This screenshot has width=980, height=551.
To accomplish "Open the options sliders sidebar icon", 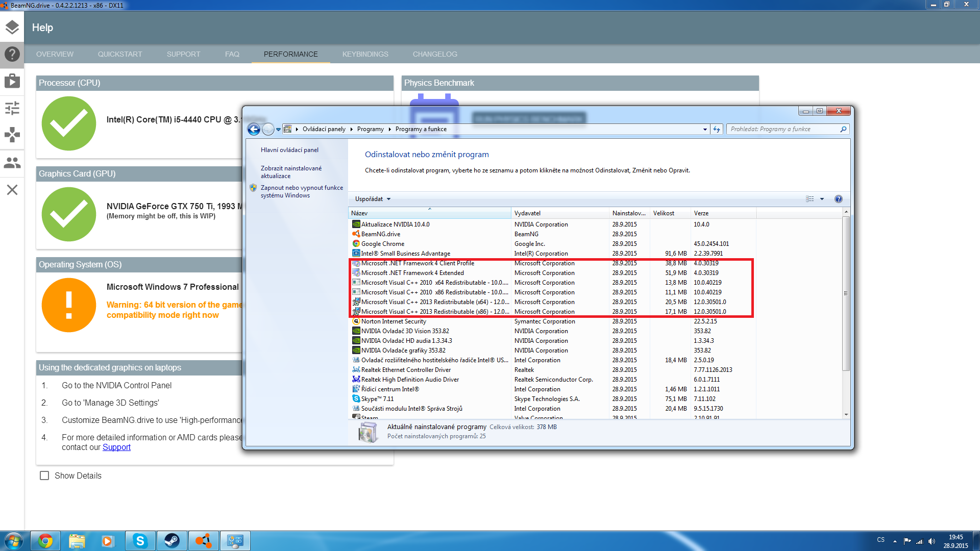I will pyautogui.click(x=12, y=108).
